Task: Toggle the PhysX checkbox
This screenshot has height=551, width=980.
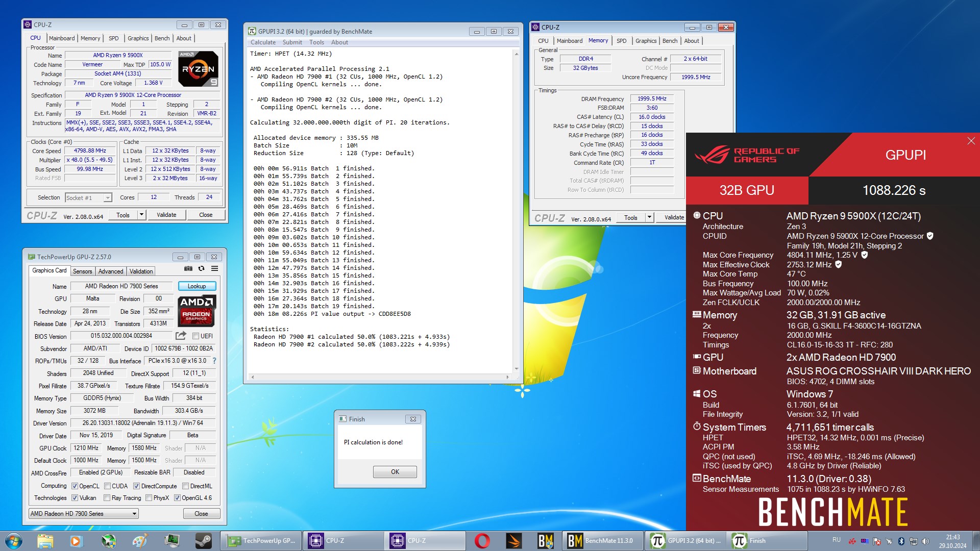Action: pyautogui.click(x=149, y=498)
